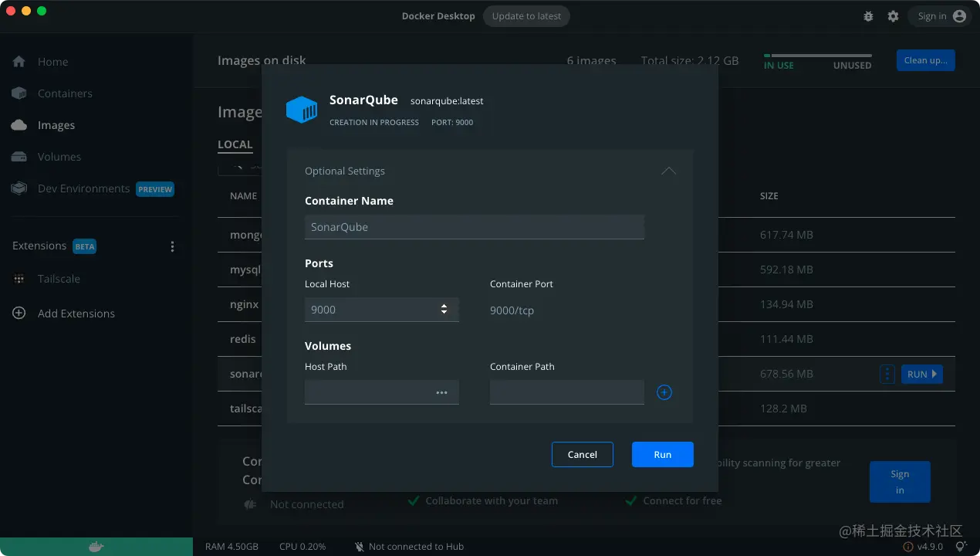Click the SIZE column header
The height and width of the screenshot is (556, 980).
(x=769, y=196)
